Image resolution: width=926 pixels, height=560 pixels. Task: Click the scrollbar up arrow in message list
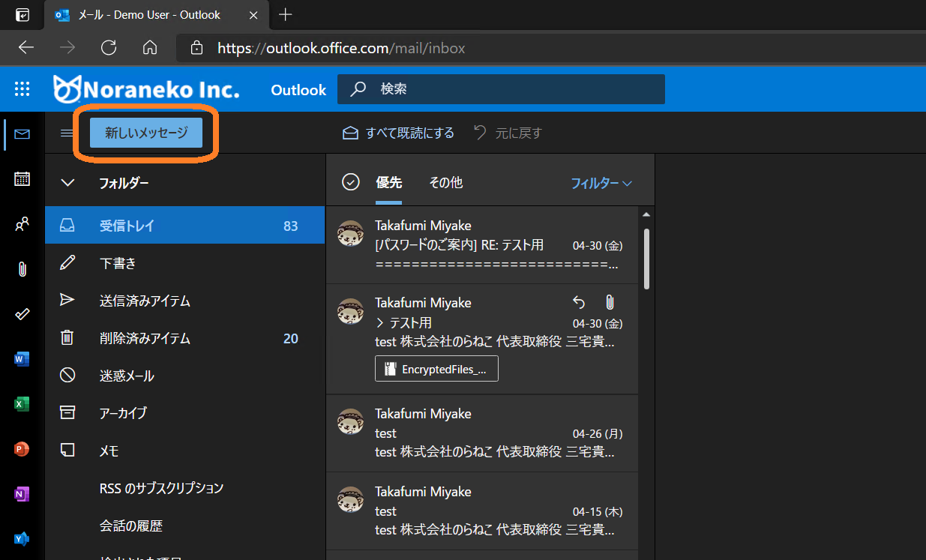646,215
